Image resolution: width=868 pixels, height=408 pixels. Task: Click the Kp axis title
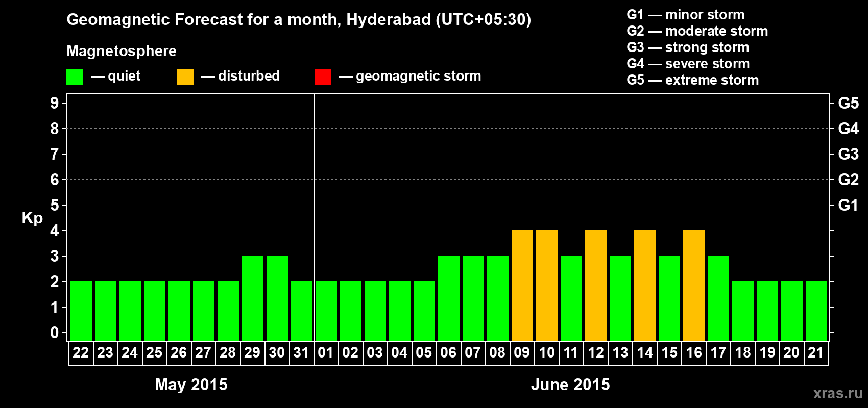[32, 219]
